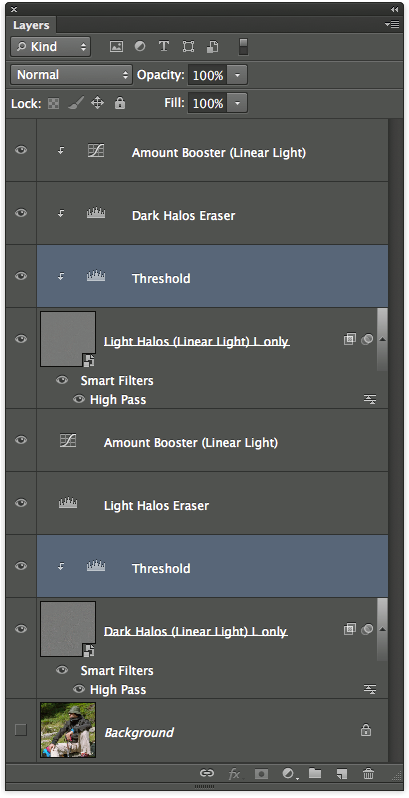This screenshot has height=798, width=409.
Task: Open the new adjustment layer menu icon
Action: coord(289,774)
